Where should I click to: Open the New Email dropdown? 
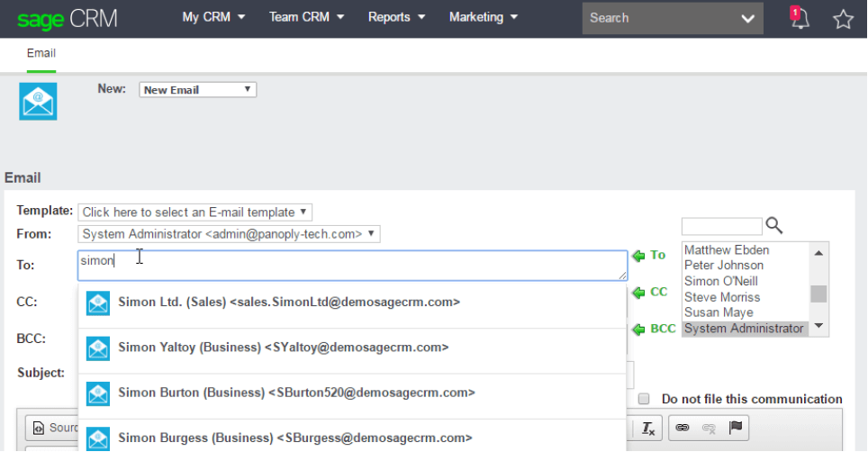(x=197, y=90)
